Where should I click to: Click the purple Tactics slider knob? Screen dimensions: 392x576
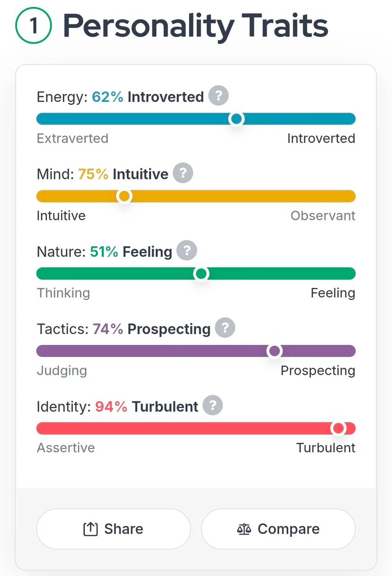[274, 351]
